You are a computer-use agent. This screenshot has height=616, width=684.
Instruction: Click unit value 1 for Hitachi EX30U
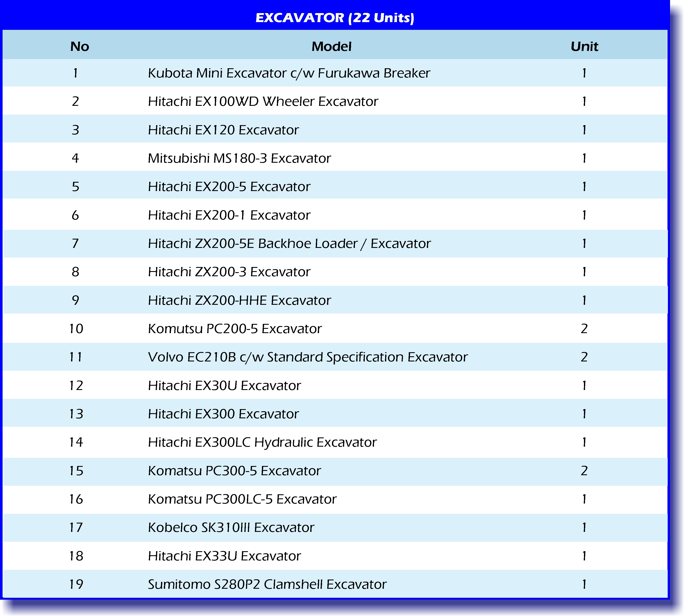[x=584, y=385]
